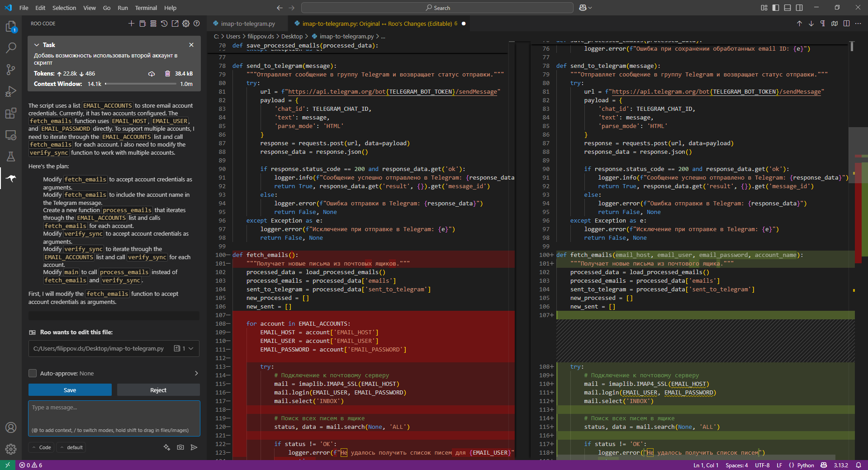Image resolution: width=868 pixels, height=470 pixels.
Task: Close the current Roo task
Action: [191, 45]
